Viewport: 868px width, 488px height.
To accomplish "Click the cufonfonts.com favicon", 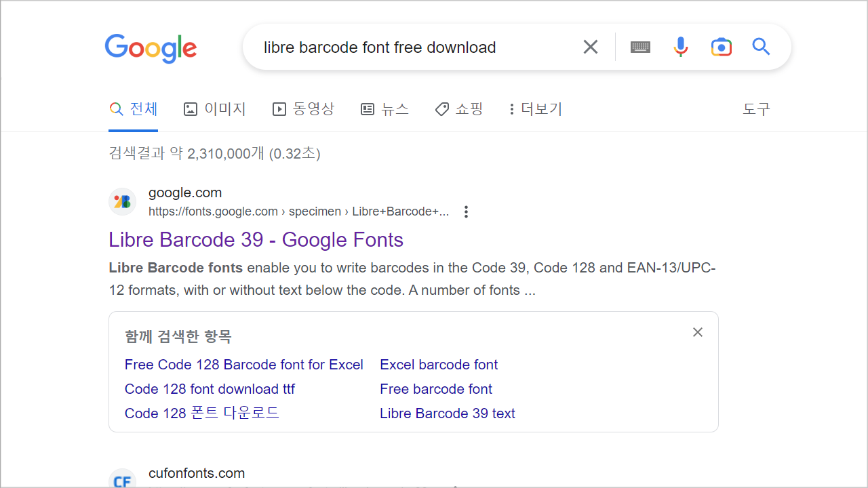I will (122, 479).
